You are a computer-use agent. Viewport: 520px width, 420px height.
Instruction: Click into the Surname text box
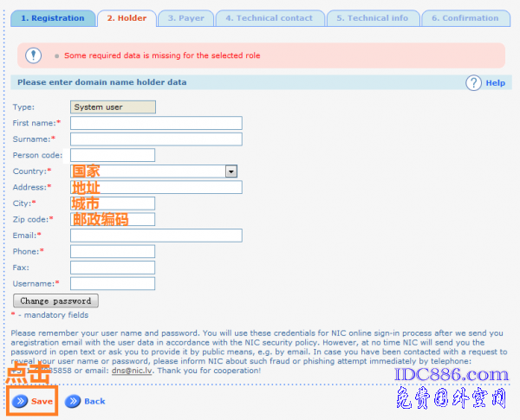[x=156, y=139]
